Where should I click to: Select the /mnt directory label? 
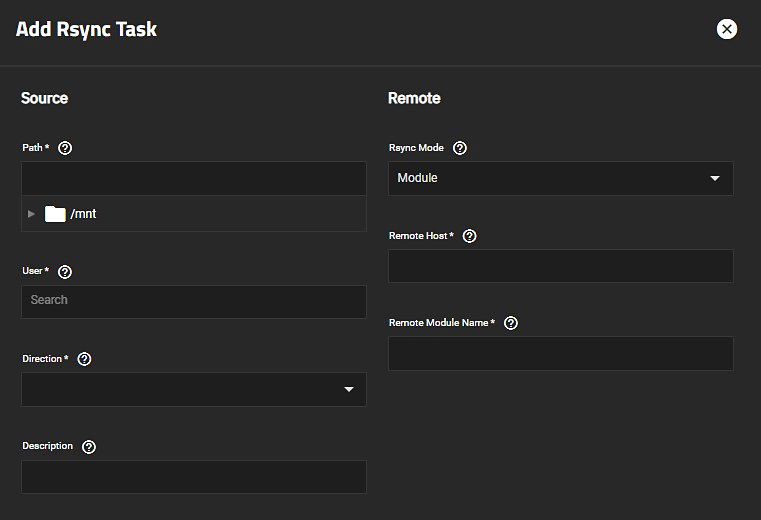83,214
